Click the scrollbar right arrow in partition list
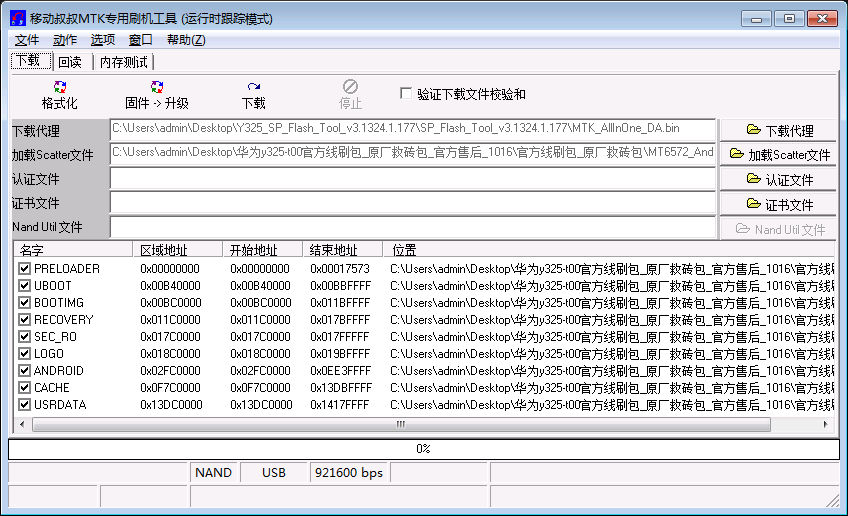This screenshot has width=848, height=516. [x=825, y=425]
